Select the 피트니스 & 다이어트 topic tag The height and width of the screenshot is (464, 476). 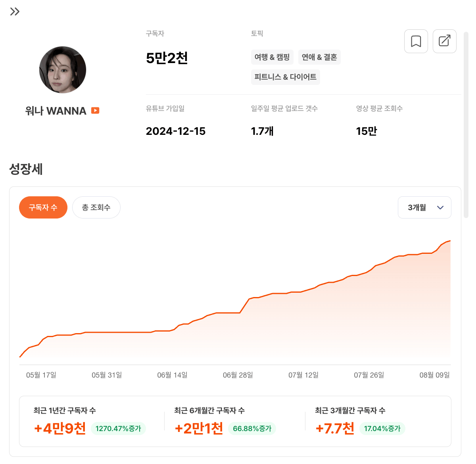coord(286,77)
